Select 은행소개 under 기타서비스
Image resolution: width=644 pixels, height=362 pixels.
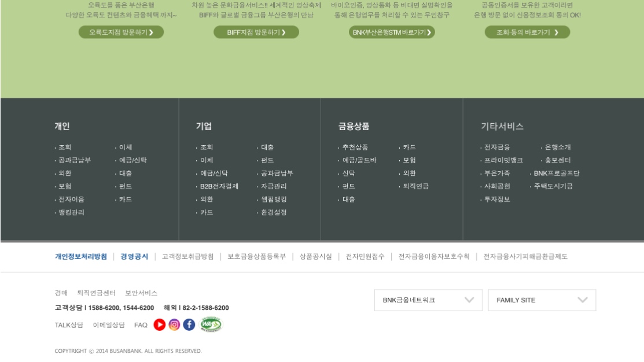point(558,147)
